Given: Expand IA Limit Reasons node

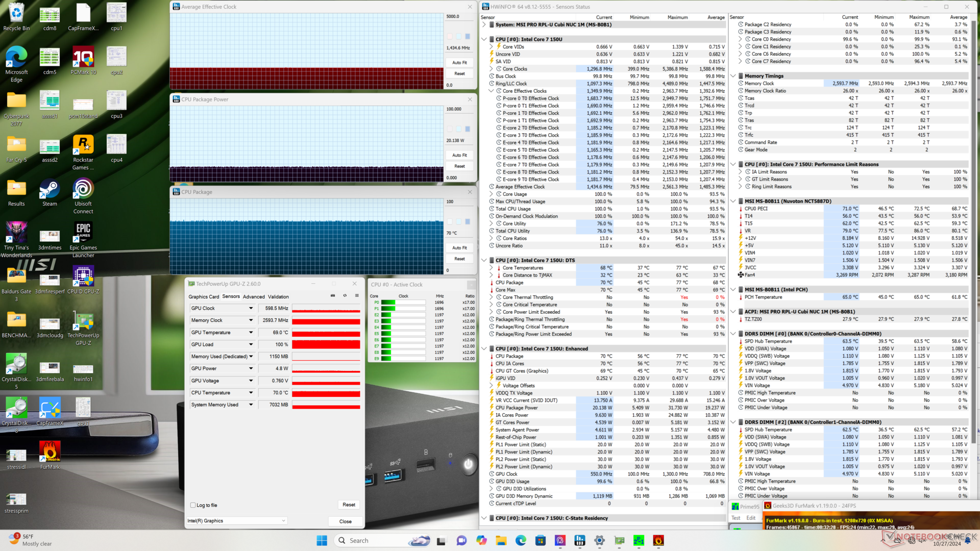Looking at the screenshot, I should [740, 172].
